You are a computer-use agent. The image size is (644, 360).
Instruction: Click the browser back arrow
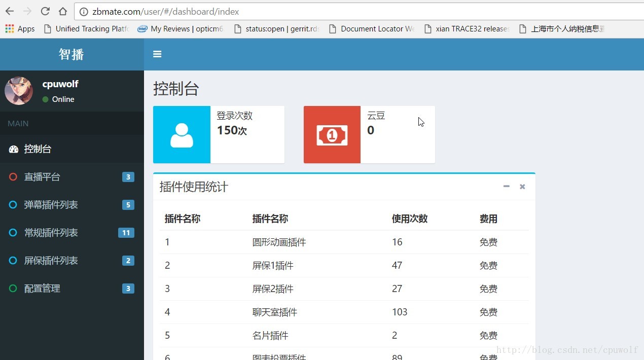pos(10,11)
